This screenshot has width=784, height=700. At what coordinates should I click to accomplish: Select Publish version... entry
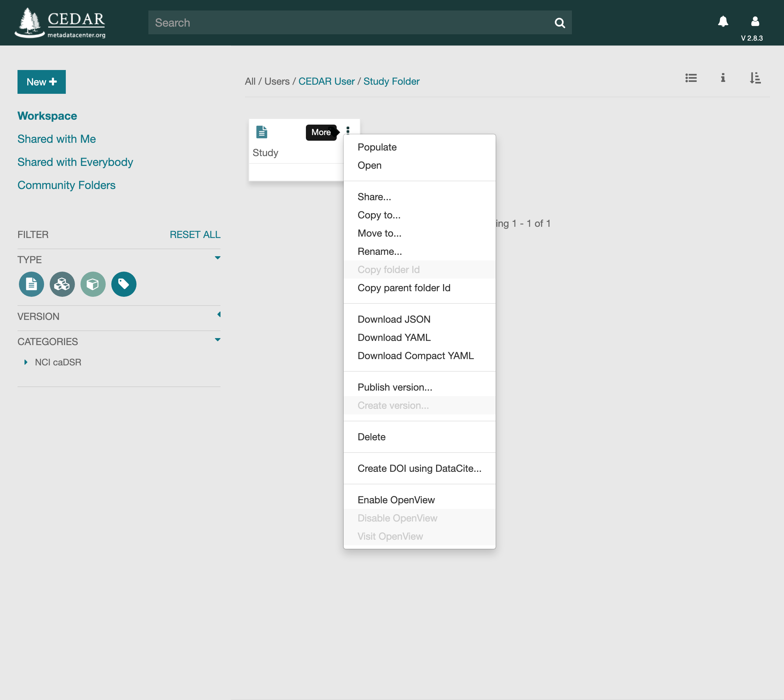419,387
